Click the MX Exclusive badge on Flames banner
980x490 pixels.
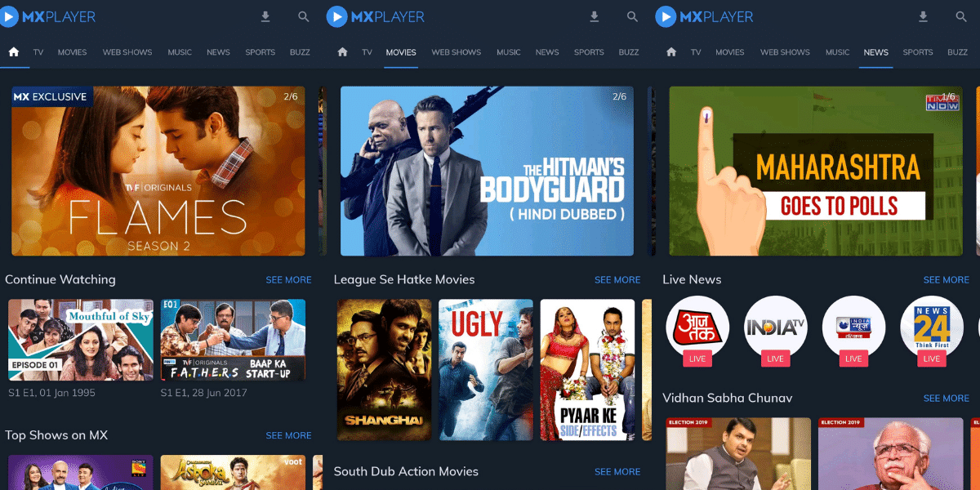(x=51, y=96)
